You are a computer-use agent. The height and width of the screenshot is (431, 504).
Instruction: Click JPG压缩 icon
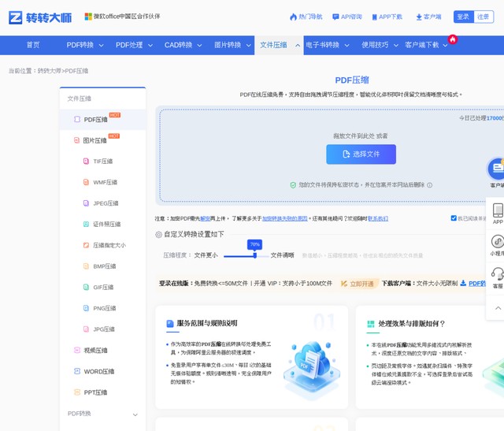(x=86, y=329)
